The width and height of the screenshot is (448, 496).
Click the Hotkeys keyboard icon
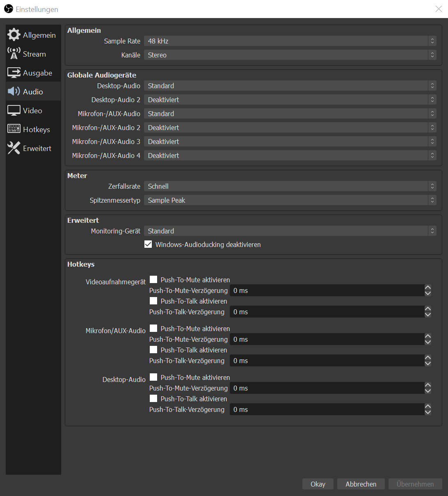click(x=14, y=129)
